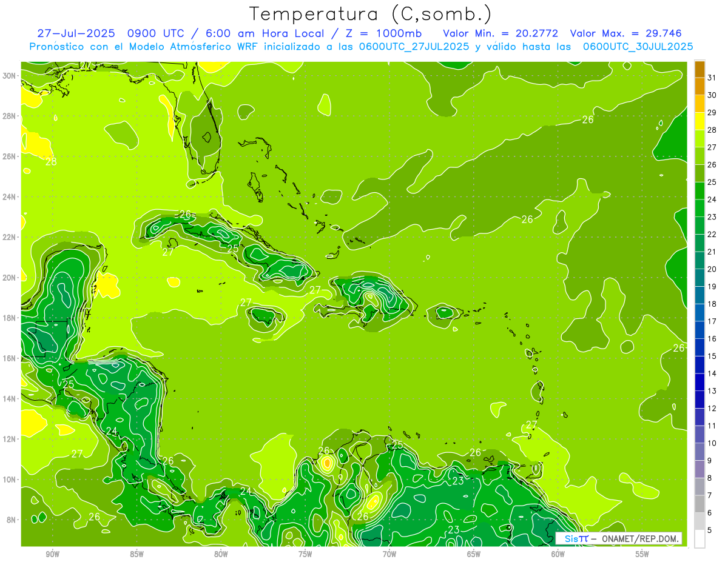
Task: Click the colorbar label '6'
Action: point(710,513)
